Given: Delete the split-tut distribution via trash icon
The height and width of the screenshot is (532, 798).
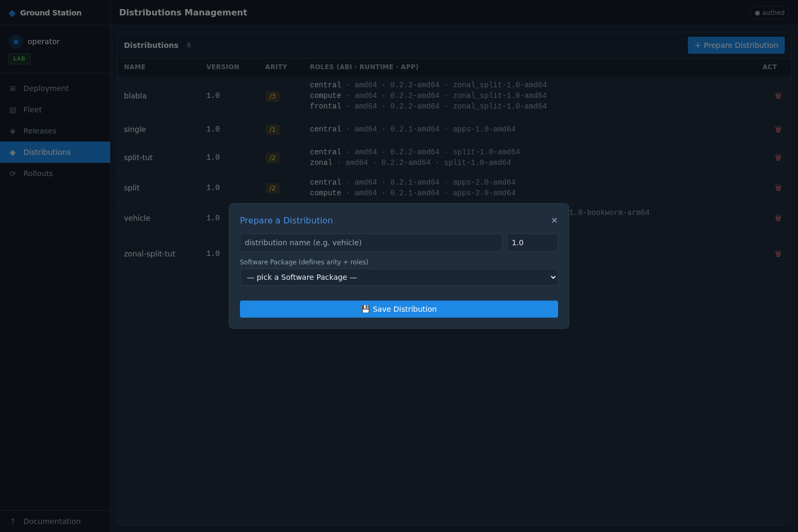Looking at the screenshot, I should click(778, 157).
